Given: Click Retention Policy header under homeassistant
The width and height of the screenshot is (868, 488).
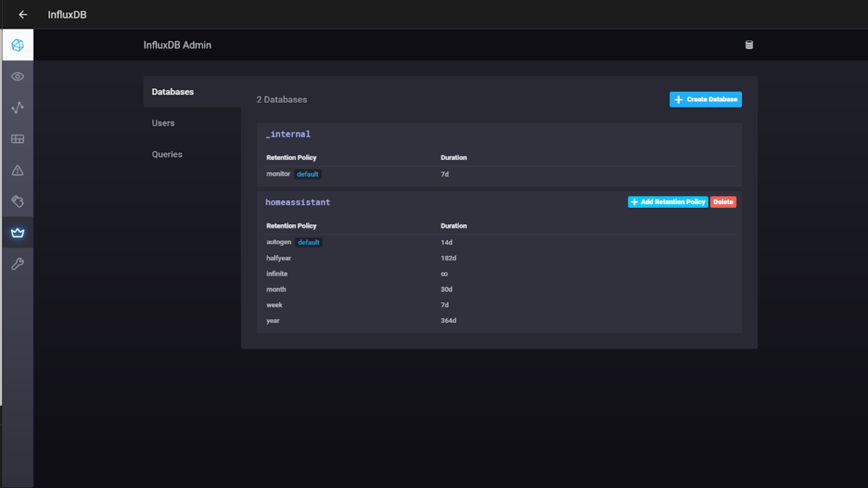Looking at the screenshot, I should (x=292, y=226).
